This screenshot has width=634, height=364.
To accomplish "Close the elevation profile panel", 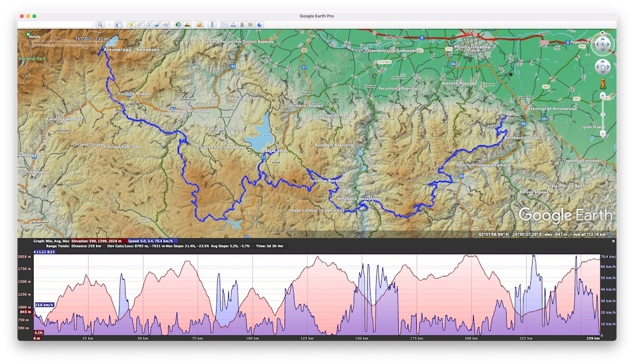I will click(613, 241).
